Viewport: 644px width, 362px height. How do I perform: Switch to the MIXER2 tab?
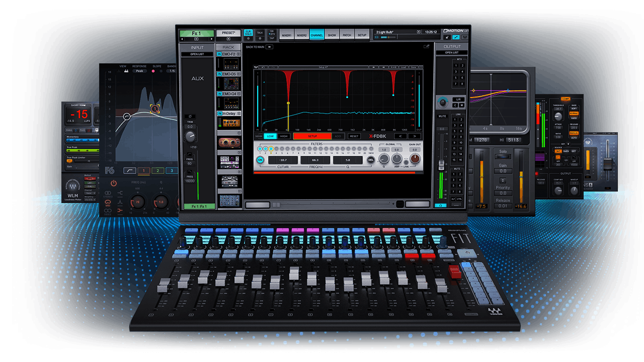point(301,35)
